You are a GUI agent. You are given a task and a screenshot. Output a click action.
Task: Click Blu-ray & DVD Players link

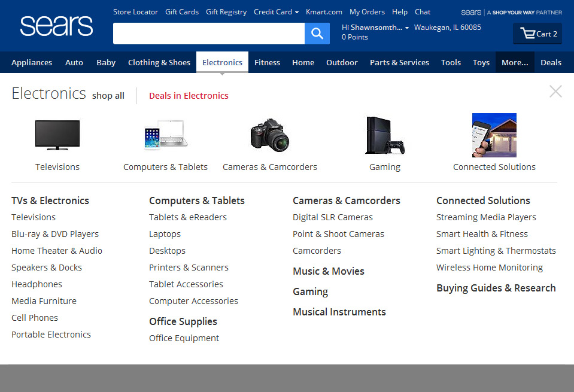pyautogui.click(x=55, y=234)
